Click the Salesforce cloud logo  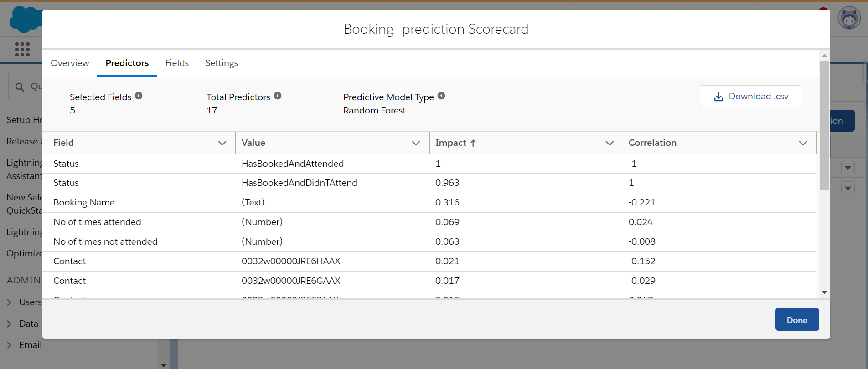(25, 20)
